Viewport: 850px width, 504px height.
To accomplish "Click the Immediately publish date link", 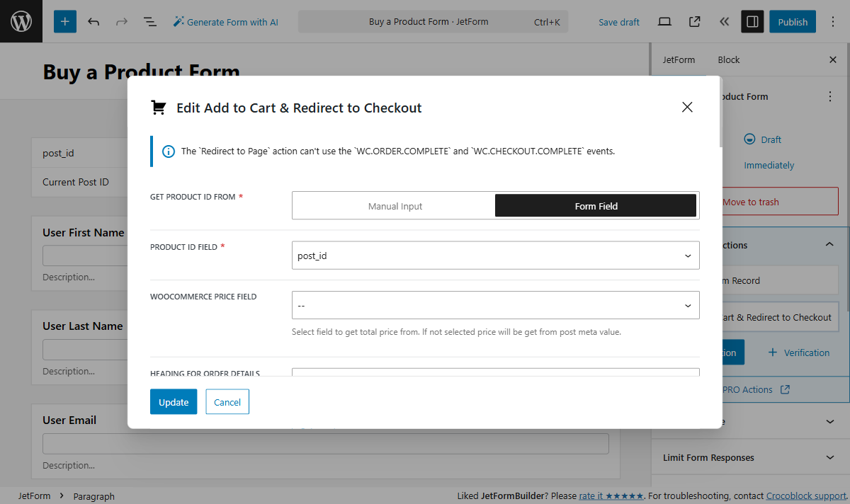I will click(769, 166).
